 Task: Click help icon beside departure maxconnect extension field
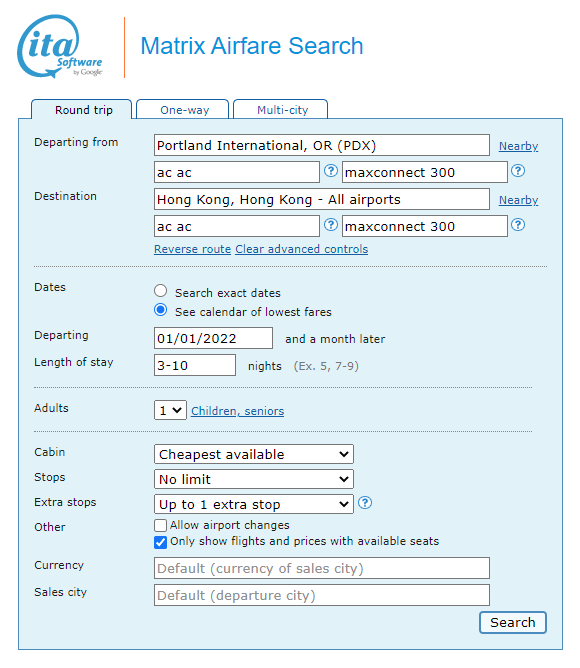tap(518, 171)
